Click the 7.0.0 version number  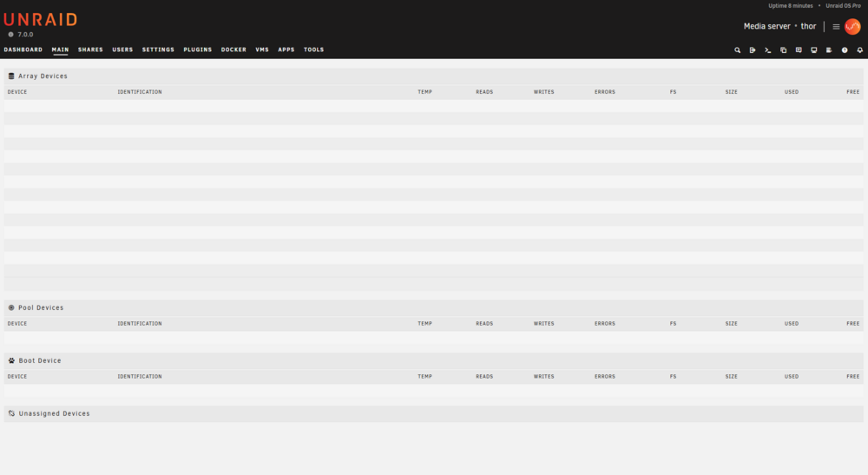pyautogui.click(x=25, y=35)
